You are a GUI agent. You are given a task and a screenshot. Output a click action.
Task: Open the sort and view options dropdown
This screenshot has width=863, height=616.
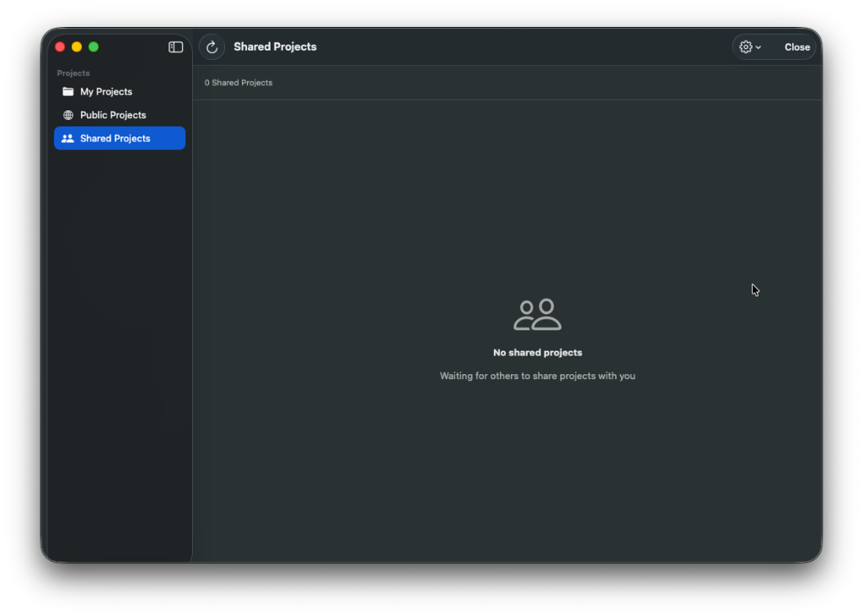point(750,46)
